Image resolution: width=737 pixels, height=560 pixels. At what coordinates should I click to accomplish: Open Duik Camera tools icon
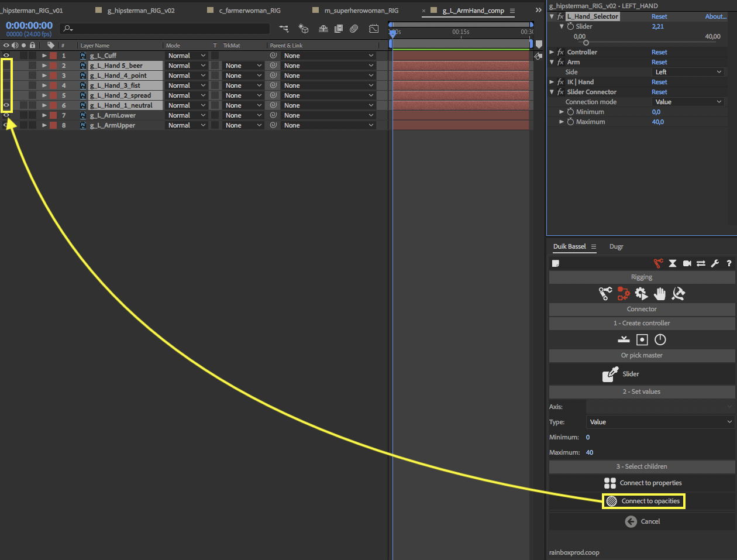click(687, 263)
